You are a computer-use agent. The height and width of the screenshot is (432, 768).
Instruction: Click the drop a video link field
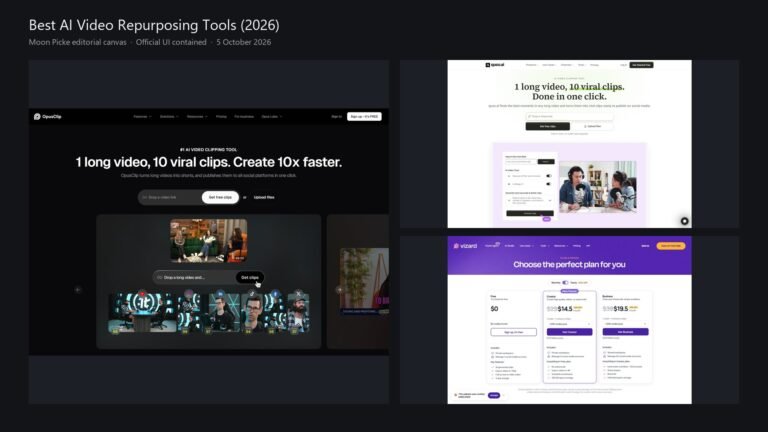pyautogui.click(x=170, y=197)
